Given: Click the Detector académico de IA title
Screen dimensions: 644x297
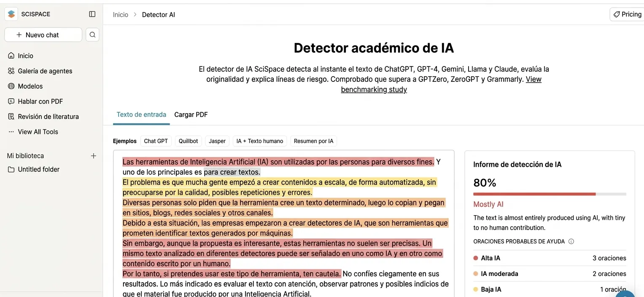Looking at the screenshot, I should tap(374, 48).
